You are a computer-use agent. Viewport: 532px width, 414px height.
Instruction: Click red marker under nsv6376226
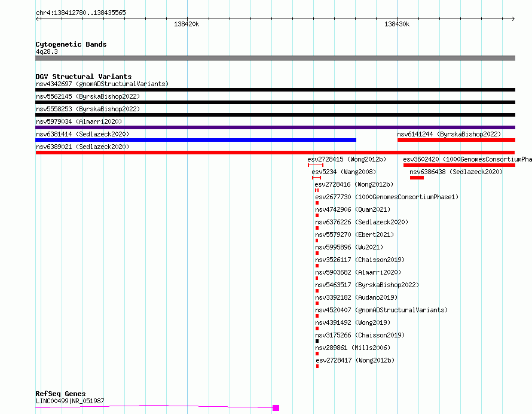click(317, 228)
